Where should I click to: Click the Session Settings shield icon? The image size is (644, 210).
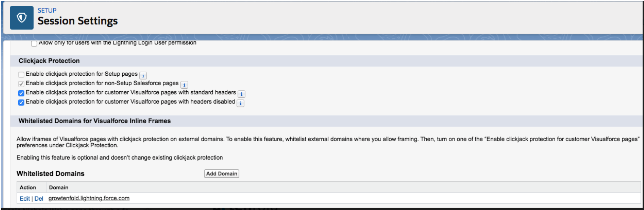21,18
